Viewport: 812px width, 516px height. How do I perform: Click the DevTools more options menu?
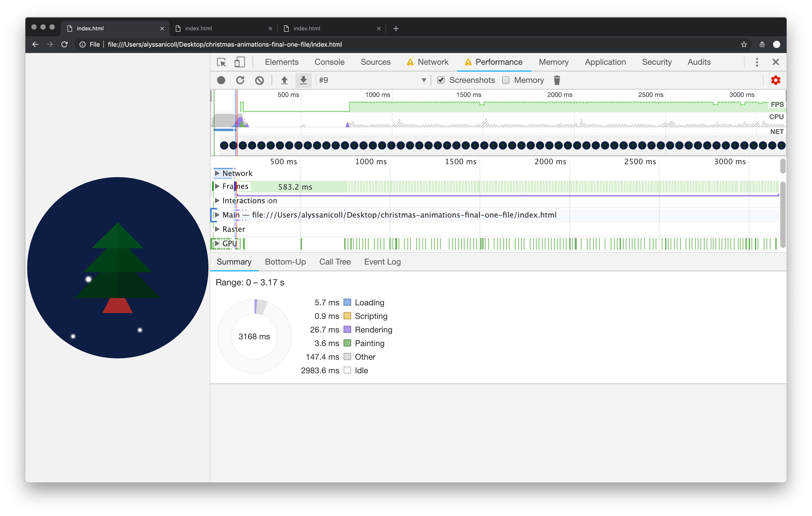pyautogui.click(x=757, y=62)
